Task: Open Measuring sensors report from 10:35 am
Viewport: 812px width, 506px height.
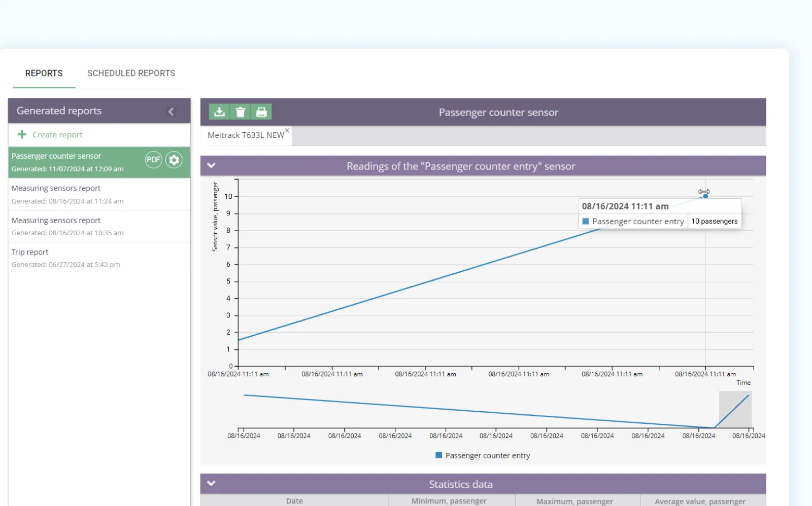Action: 99,227
